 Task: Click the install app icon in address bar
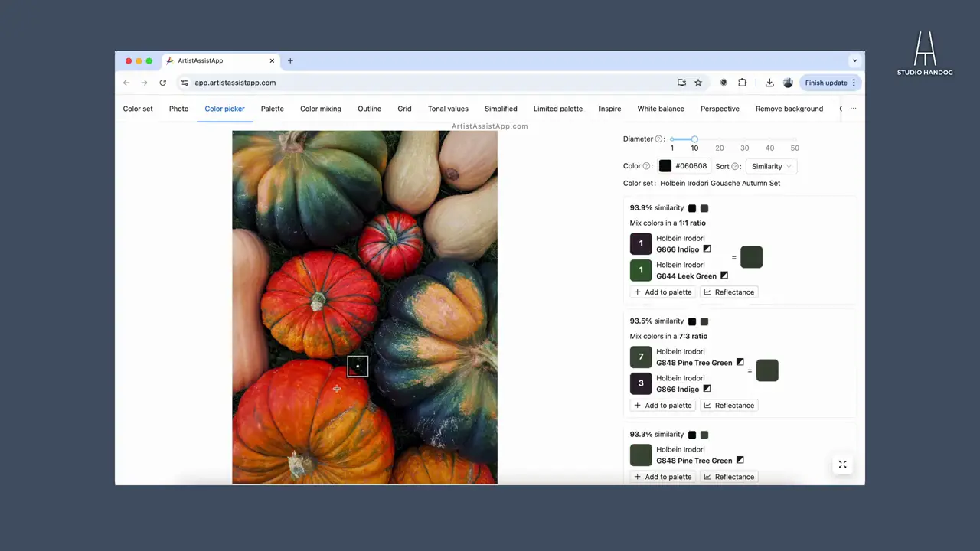(x=681, y=83)
